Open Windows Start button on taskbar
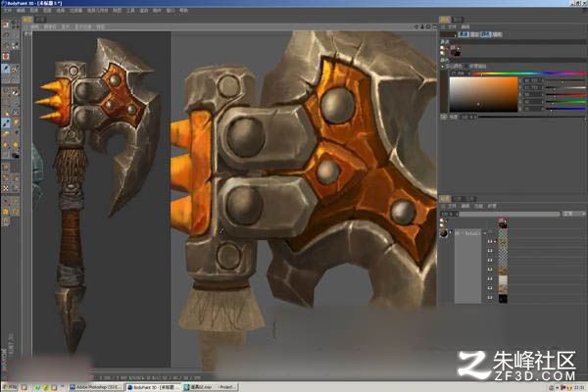This screenshot has height=392, width=588. click(10, 387)
